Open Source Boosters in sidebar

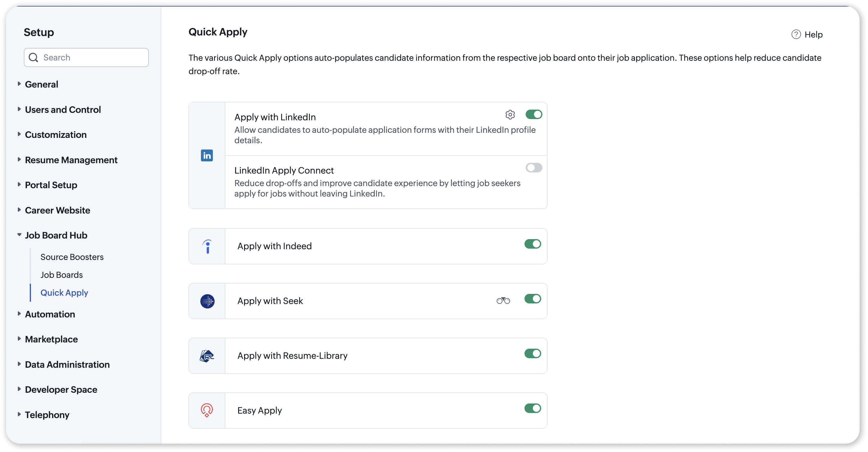[72, 257]
